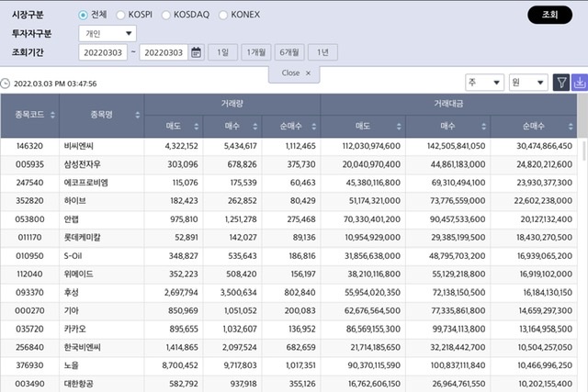Viewport: 588px width, 392px height.
Task: Click the clock icon beside the timestamp
Action: pyautogui.click(x=6, y=84)
